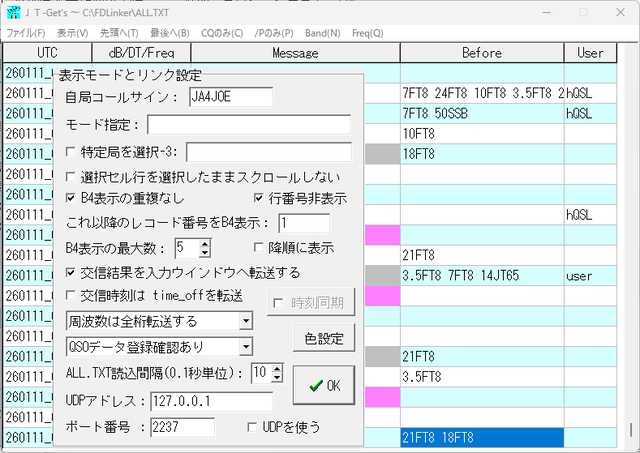640x453 pixels.
Task: Enable the UDPを使う checkbox
Action: pos(252,427)
